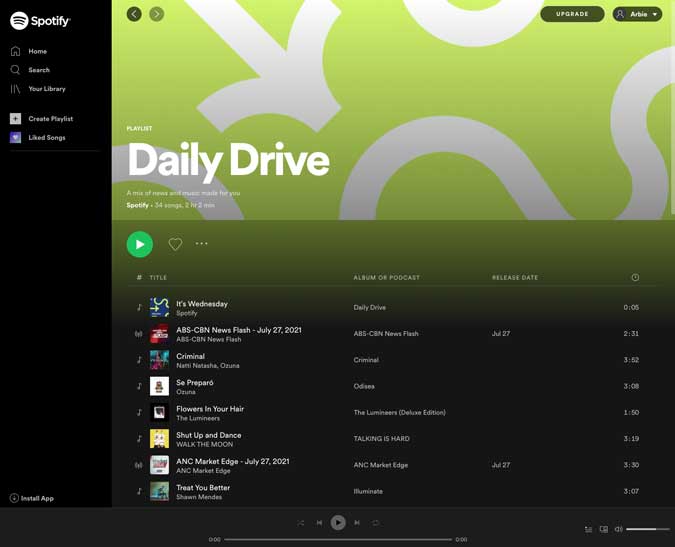Click the UPGRADE button
Screen dimensions: 675x547
(x=572, y=14)
